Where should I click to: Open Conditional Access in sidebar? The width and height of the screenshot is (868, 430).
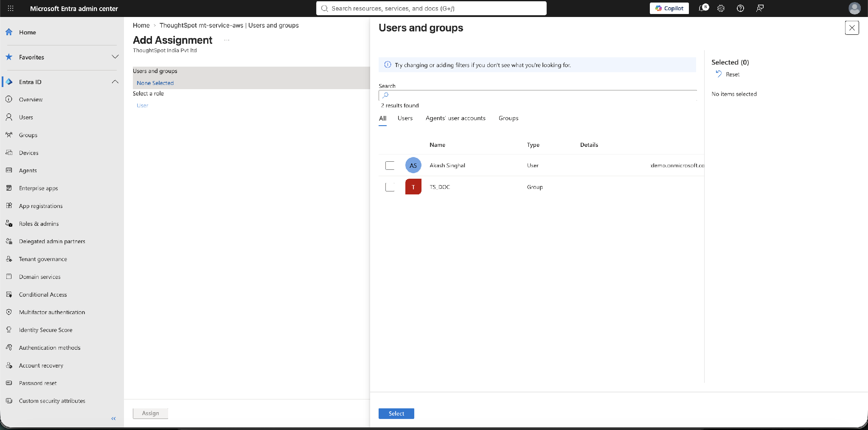42,295
